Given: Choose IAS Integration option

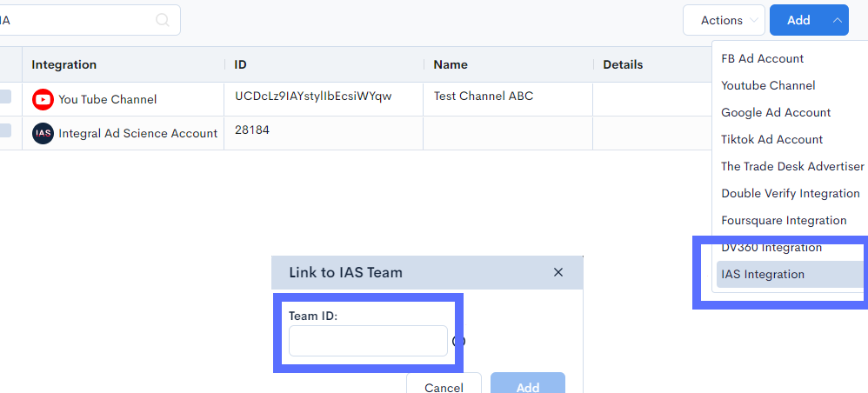Looking at the screenshot, I should (x=790, y=275).
